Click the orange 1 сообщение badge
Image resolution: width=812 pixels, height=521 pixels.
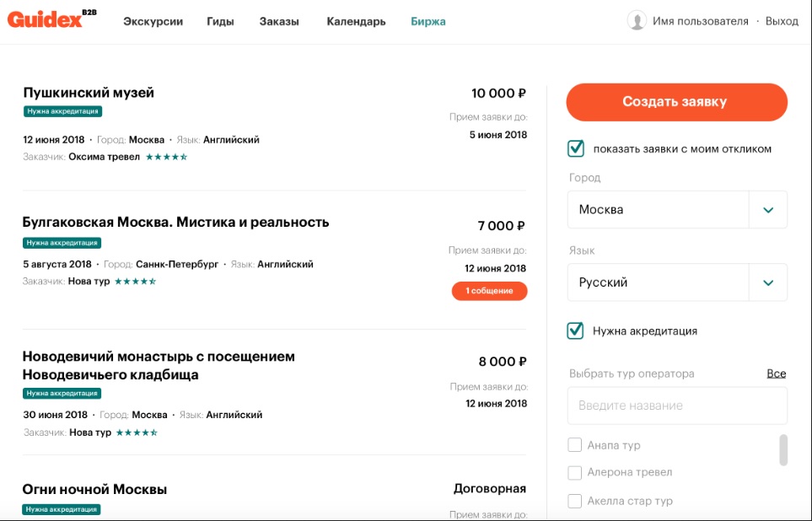click(x=489, y=291)
